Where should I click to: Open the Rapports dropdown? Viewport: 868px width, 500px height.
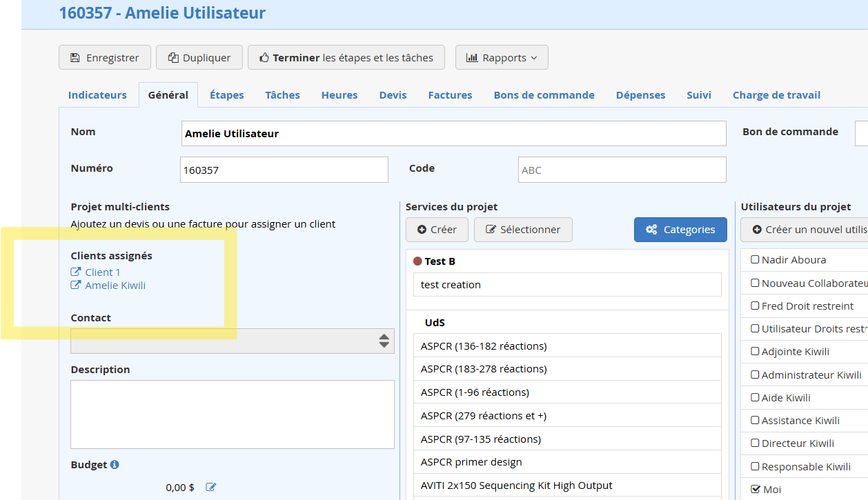tap(502, 58)
